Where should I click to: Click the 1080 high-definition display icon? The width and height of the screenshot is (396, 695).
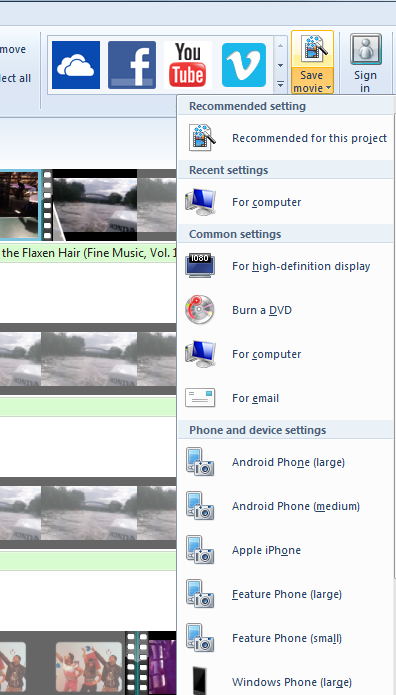pos(200,266)
